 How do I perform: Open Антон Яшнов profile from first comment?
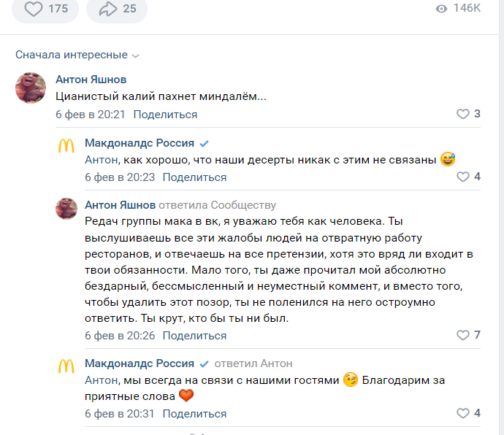click(x=91, y=79)
